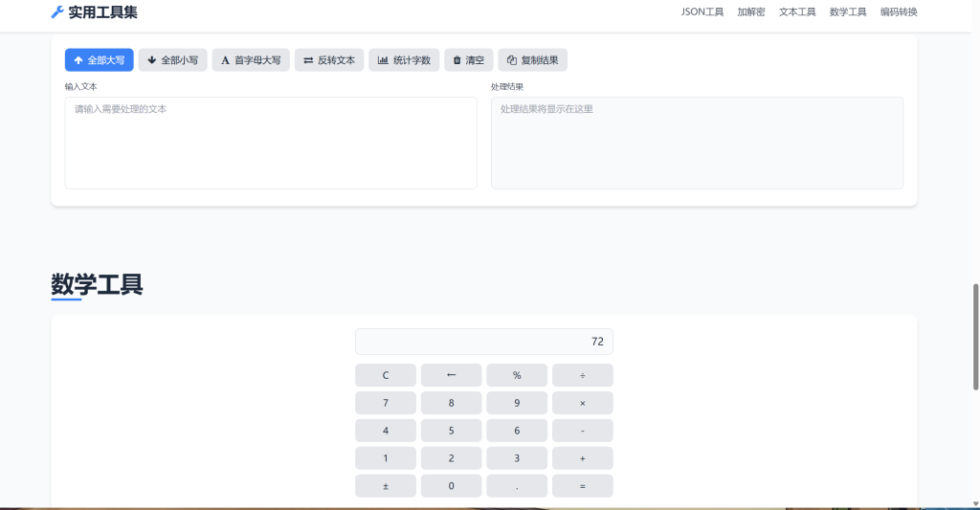Delete the last digit with the backspace arrow key

click(x=452, y=375)
